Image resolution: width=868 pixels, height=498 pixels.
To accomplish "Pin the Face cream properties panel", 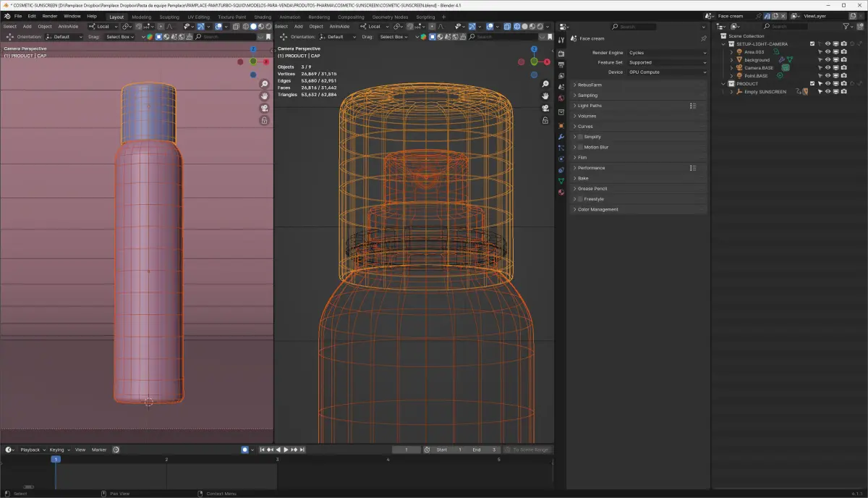I will [x=704, y=38].
